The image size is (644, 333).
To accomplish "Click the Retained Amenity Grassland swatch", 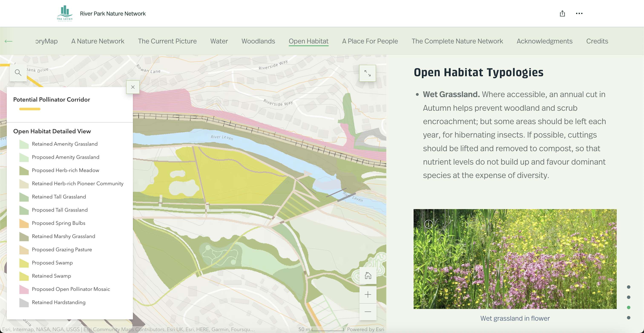I will tap(24, 144).
